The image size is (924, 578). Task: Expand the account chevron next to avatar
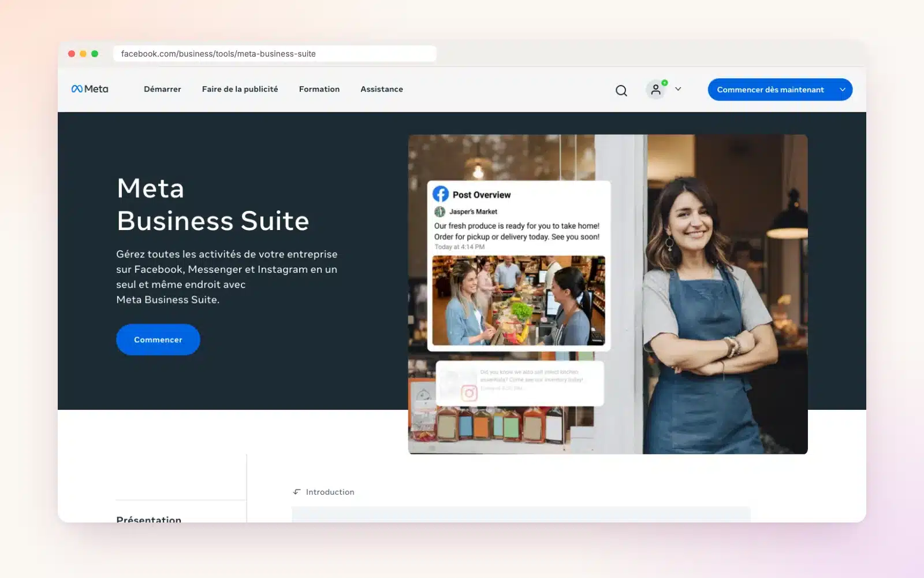[678, 89]
